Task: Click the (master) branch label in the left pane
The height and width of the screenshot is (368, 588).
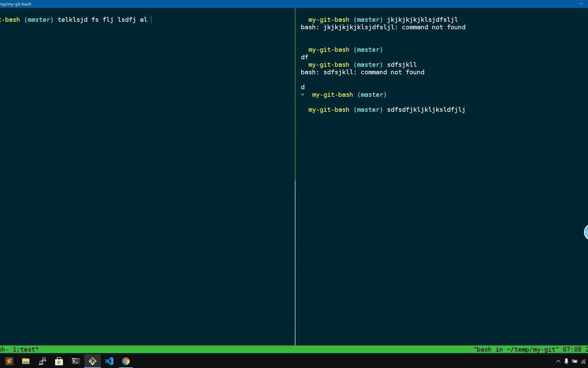Action: tap(39, 20)
